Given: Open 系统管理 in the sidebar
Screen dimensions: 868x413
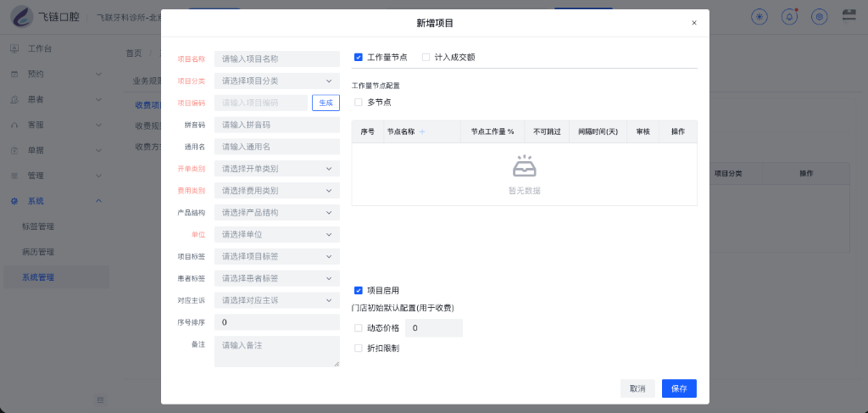Looking at the screenshot, I should (57, 277).
